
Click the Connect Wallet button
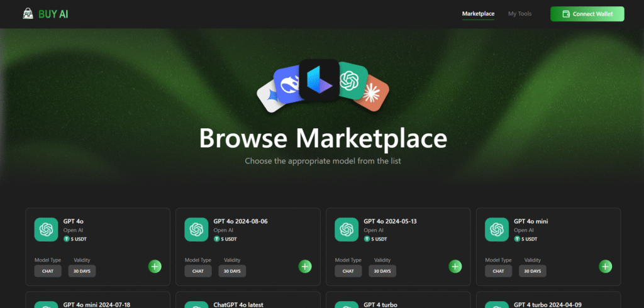pyautogui.click(x=587, y=14)
